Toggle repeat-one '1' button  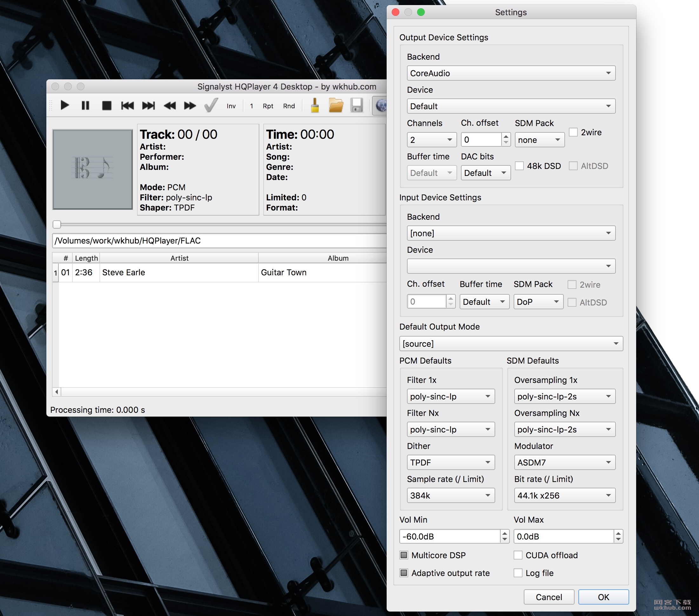click(x=251, y=106)
